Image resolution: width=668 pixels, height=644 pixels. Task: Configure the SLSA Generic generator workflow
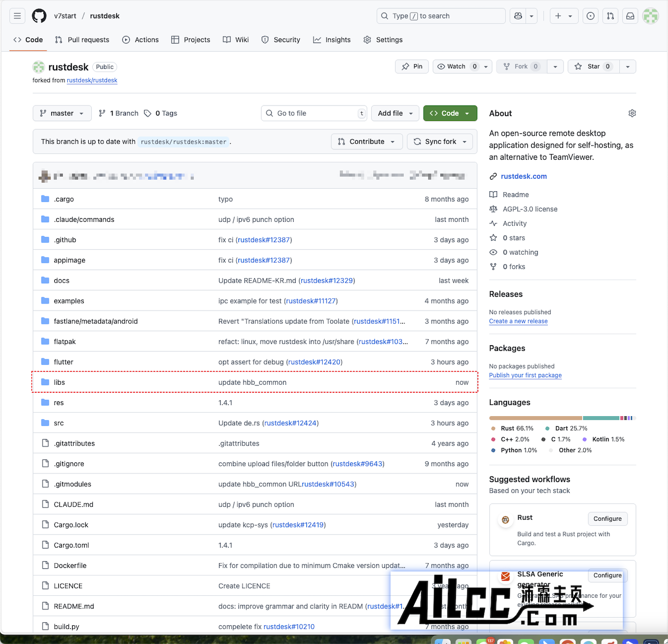[x=608, y=575]
